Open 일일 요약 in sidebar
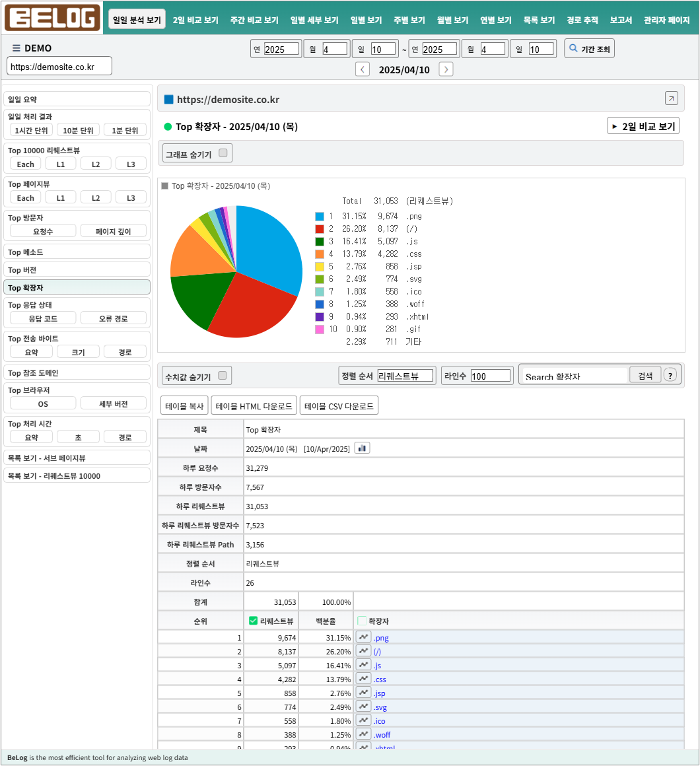Image resolution: width=700 pixels, height=766 pixels. [77, 99]
